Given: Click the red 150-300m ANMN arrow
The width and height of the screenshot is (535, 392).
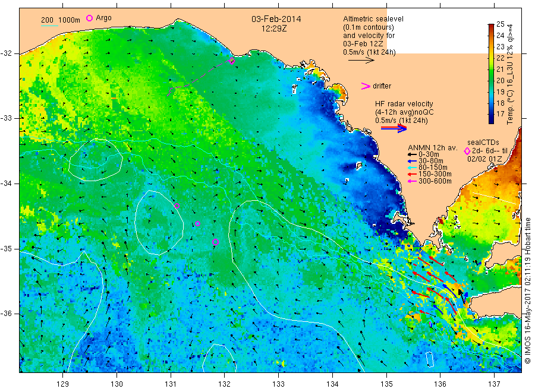Looking at the screenshot, I should [x=412, y=174].
